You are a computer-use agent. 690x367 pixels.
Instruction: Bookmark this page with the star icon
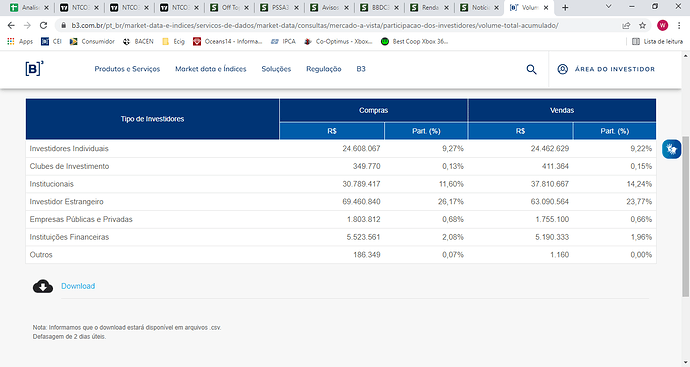[642, 26]
